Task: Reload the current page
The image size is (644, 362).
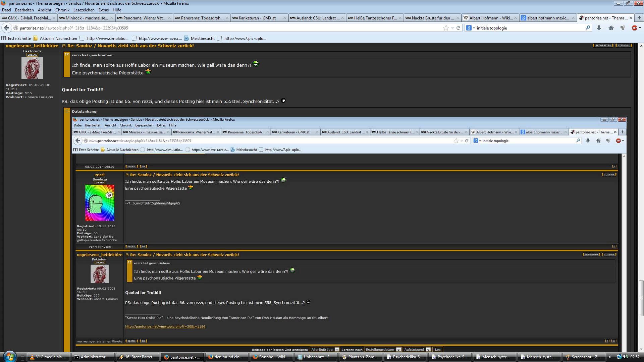Action: 459,28
